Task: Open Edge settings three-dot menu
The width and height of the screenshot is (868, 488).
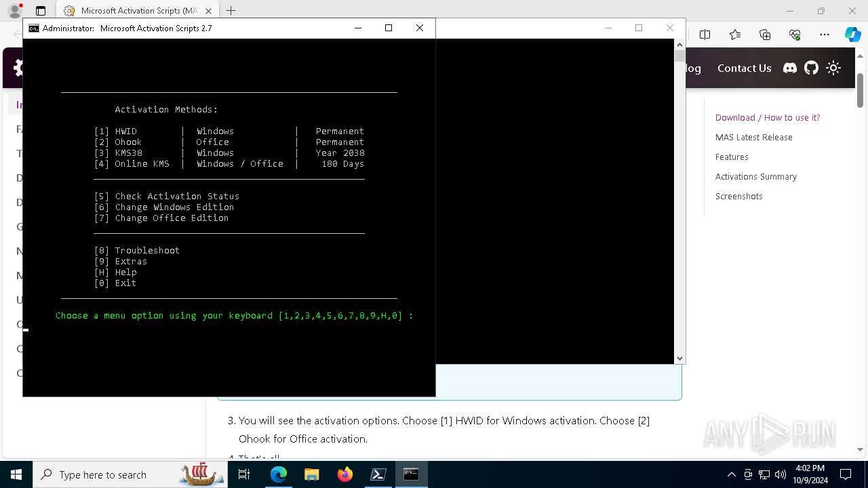Action: pos(825,35)
